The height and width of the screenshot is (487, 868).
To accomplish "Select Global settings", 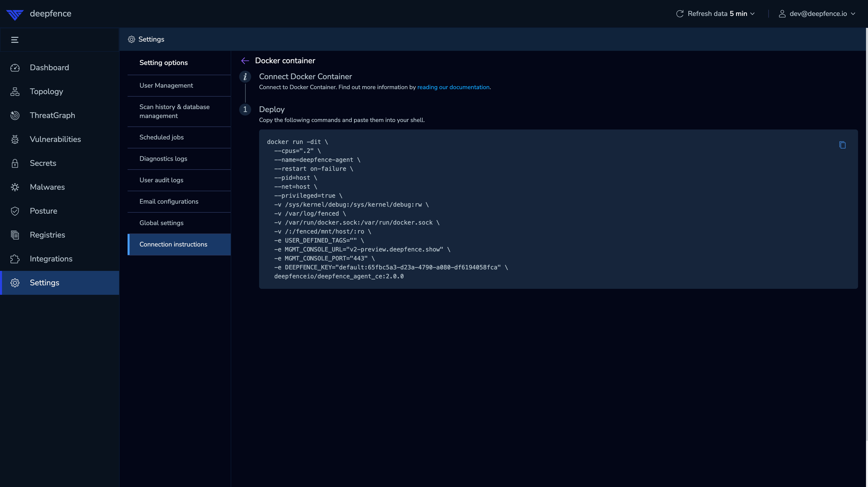I will pyautogui.click(x=179, y=223).
